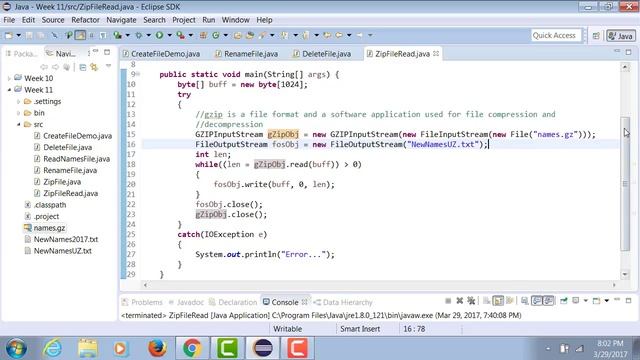The height and width of the screenshot is (360, 640).
Task: Click Eclipse icon in Windows taskbar
Action: click(x=263, y=348)
